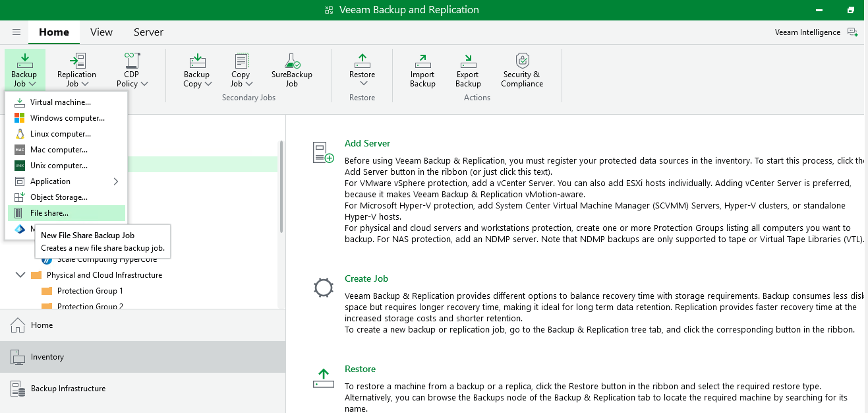Viewport: 868px width, 413px height.
Task: Expand the Replication Job dropdown arrow
Action: (85, 84)
